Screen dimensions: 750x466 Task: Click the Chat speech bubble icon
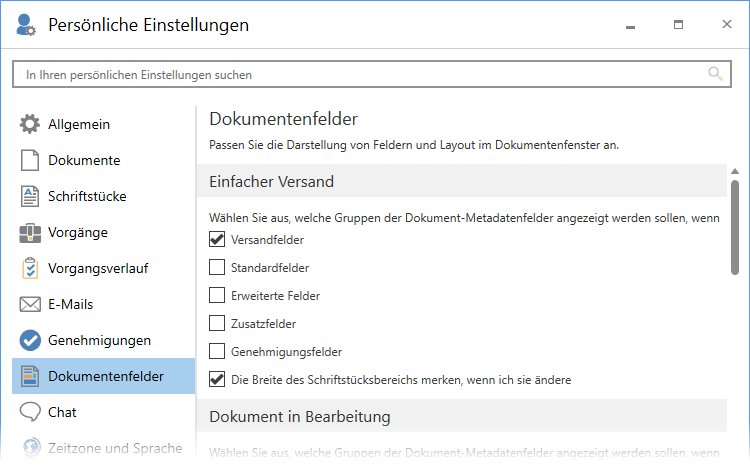30,412
